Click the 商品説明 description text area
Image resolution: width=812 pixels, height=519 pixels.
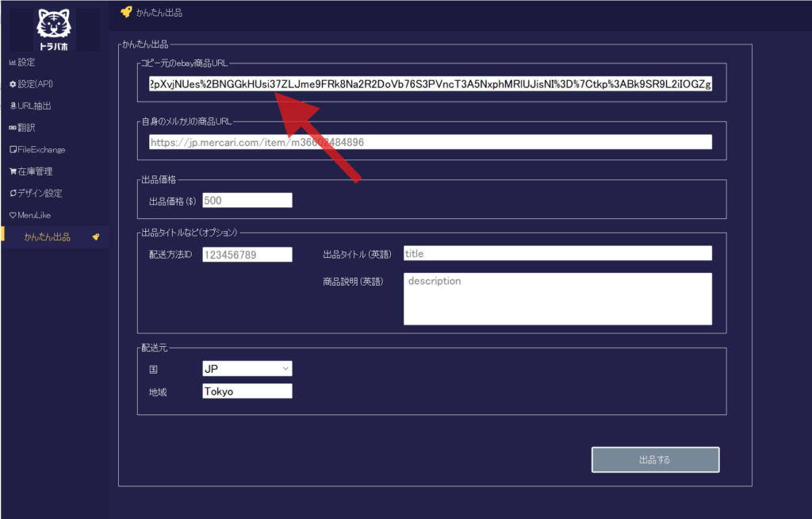(557, 299)
